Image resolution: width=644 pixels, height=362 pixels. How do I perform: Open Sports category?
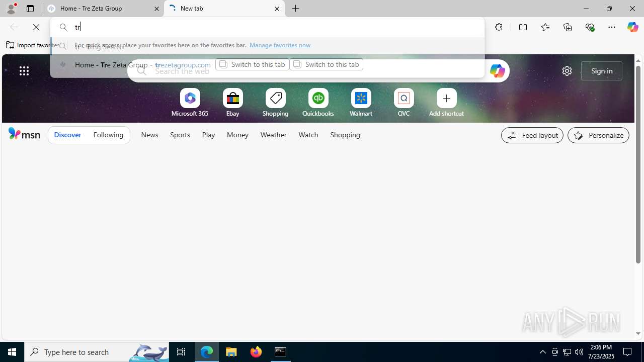180,135
